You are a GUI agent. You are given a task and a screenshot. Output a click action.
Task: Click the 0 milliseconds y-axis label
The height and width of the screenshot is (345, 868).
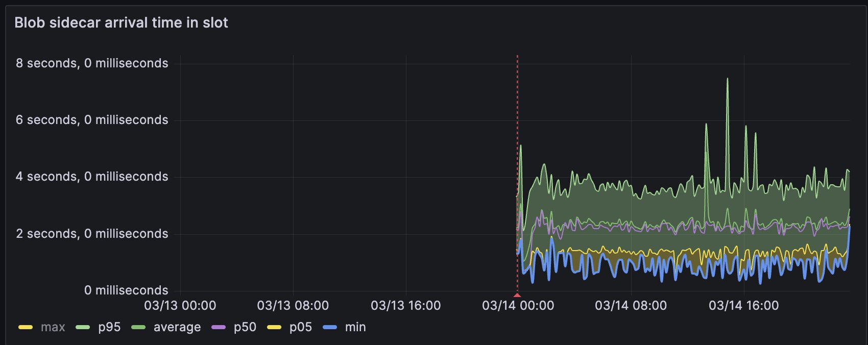pos(126,290)
